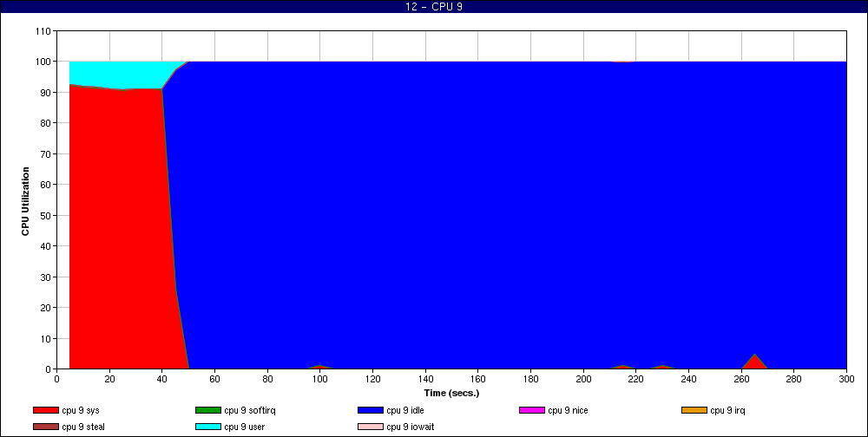868x437 pixels.
Task: Select the 'cpu 9 sys' legend label
Action: click(81, 410)
